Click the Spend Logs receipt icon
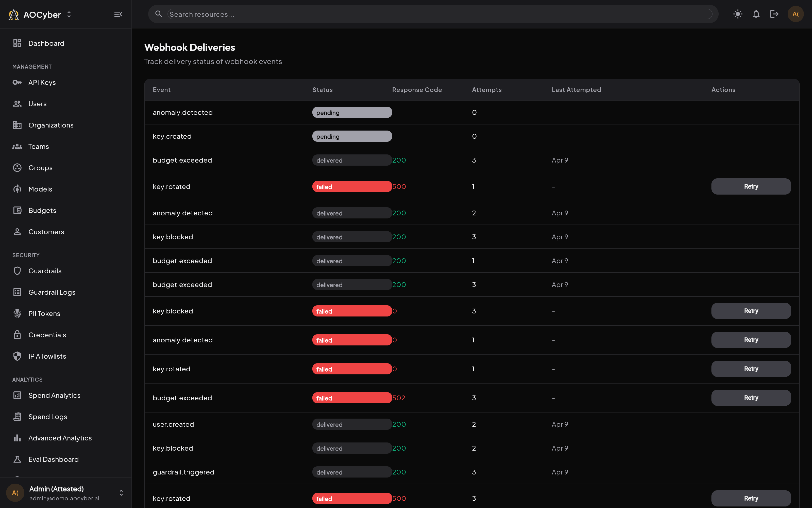Viewport: 812px width, 508px height. (17, 417)
